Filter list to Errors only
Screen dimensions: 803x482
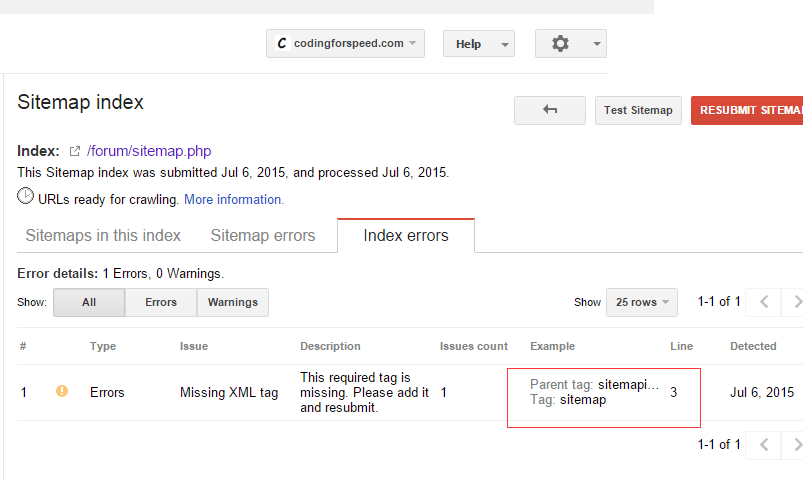pyautogui.click(x=161, y=302)
